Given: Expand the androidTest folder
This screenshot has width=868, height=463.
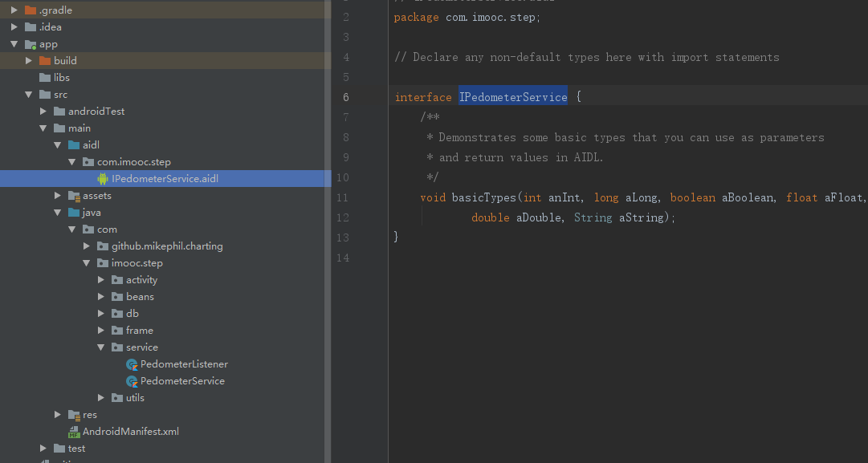Looking at the screenshot, I should 43,111.
